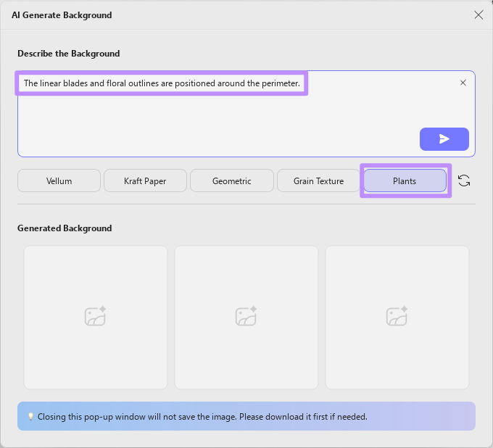Select the Vellum style chip
The height and width of the screenshot is (448, 493).
[59, 181]
